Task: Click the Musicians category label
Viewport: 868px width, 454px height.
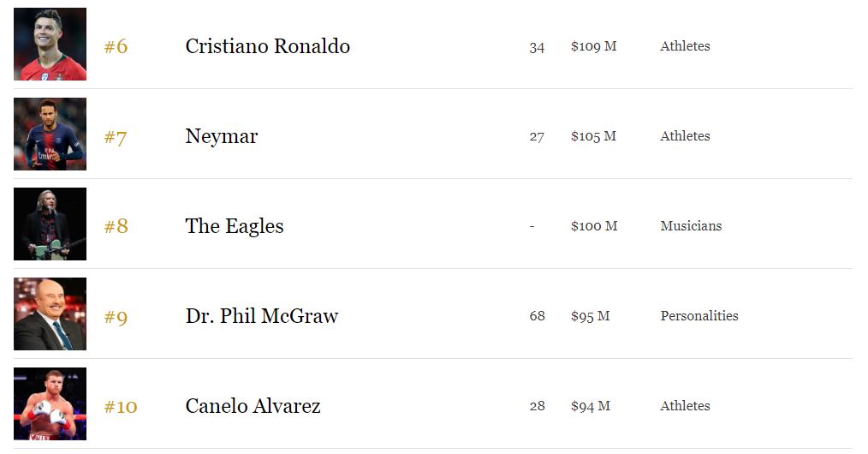Action: pos(691,226)
